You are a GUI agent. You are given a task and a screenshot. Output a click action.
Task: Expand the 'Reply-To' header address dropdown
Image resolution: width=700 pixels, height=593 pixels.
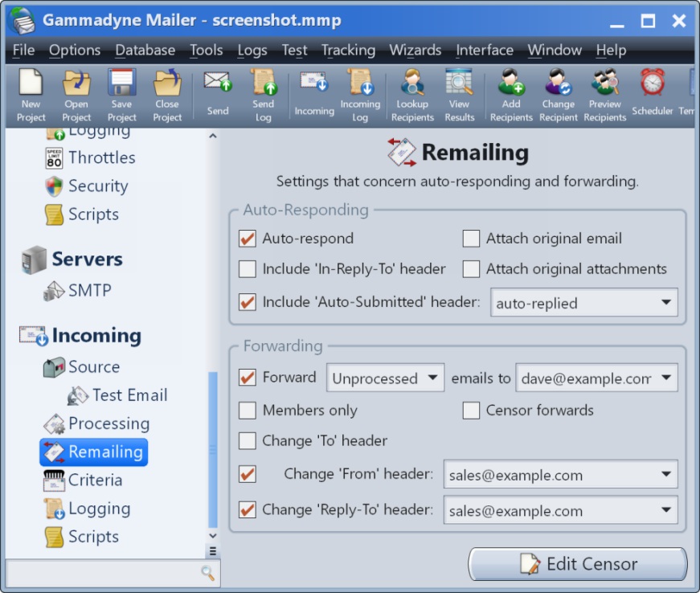pyautogui.click(x=561, y=510)
